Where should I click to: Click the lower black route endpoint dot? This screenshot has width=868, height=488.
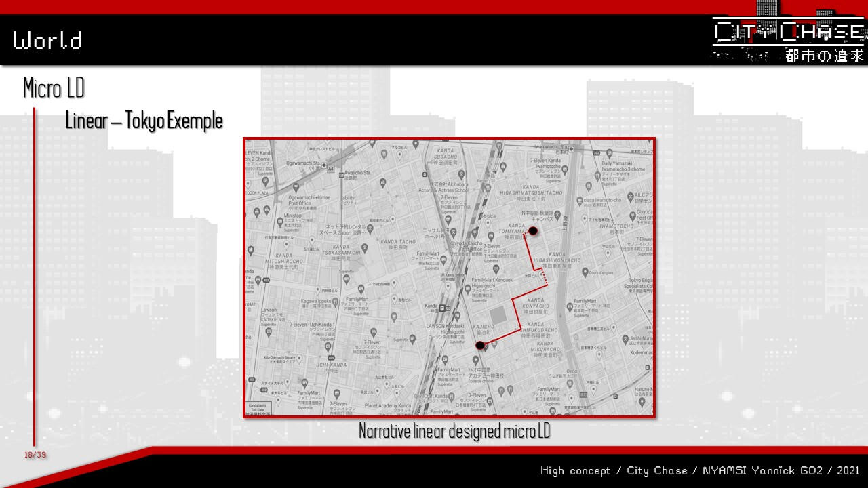(x=480, y=346)
